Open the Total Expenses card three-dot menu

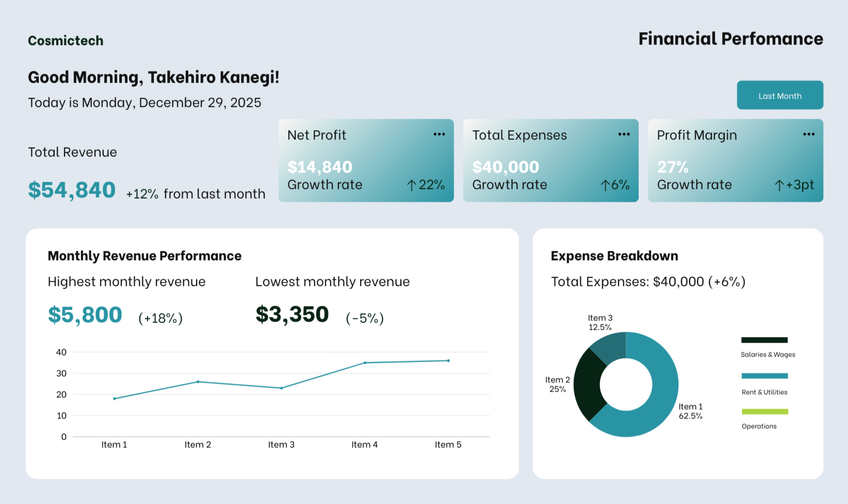click(x=624, y=135)
